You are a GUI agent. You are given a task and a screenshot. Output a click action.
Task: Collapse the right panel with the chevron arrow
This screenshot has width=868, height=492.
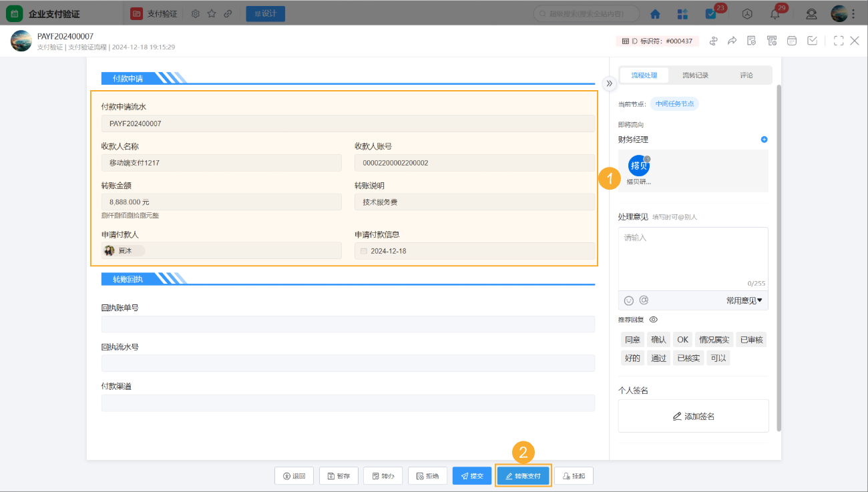(609, 83)
